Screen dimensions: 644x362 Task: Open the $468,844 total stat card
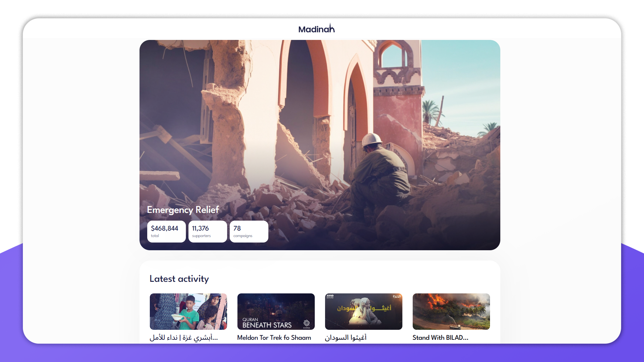click(x=166, y=231)
